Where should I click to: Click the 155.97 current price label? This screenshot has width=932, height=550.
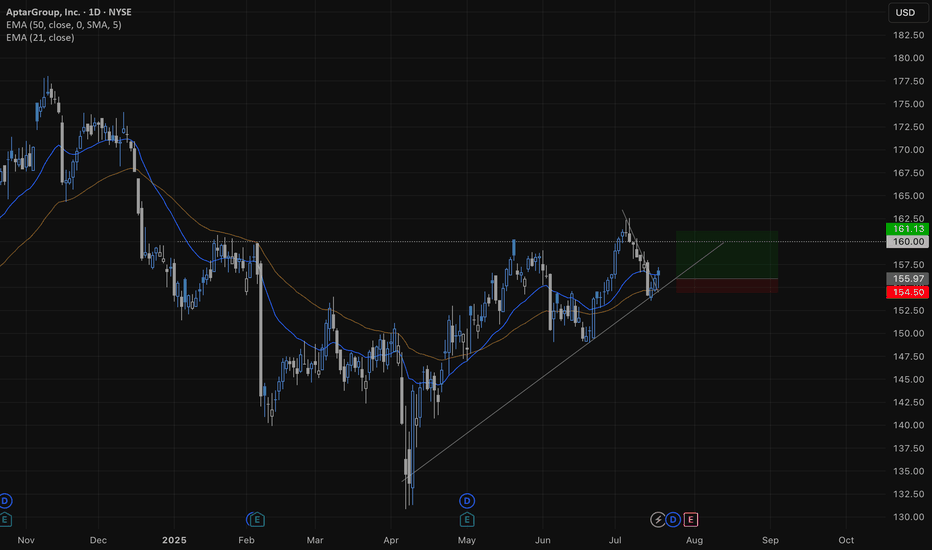coord(907,279)
